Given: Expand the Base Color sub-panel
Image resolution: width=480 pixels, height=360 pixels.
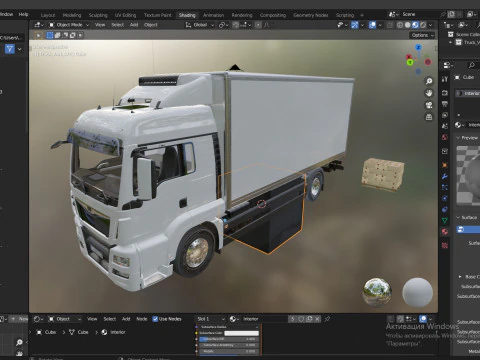Looking at the screenshot, I should point(460,277).
